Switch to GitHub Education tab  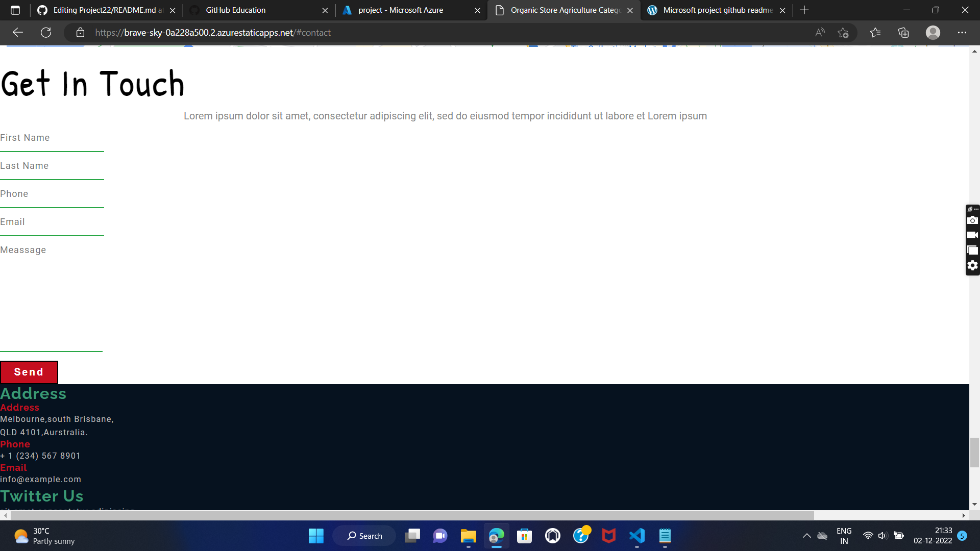coord(235,10)
